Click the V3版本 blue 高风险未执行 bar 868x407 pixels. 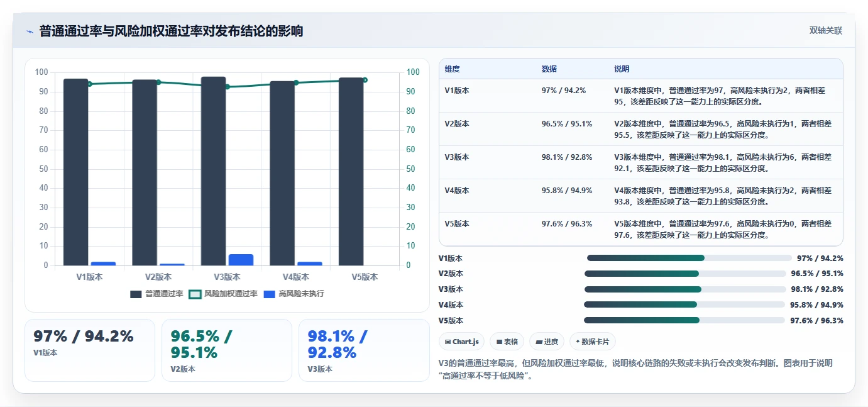(x=241, y=260)
